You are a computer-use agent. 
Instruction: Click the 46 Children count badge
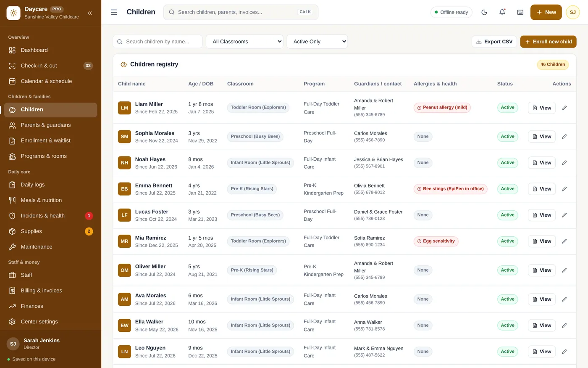tap(553, 64)
